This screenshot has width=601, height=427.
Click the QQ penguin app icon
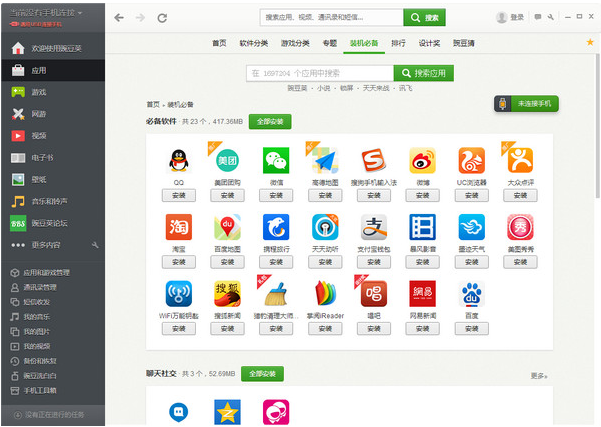(x=179, y=160)
